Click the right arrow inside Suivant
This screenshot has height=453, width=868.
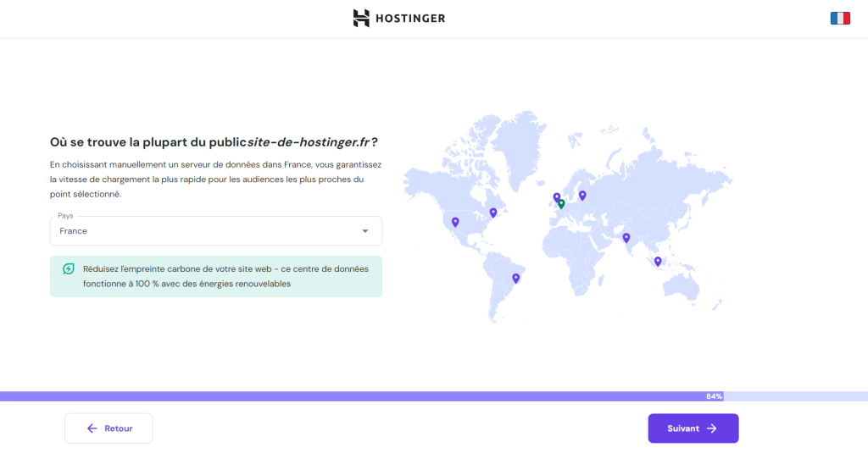(x=712, y=428)
